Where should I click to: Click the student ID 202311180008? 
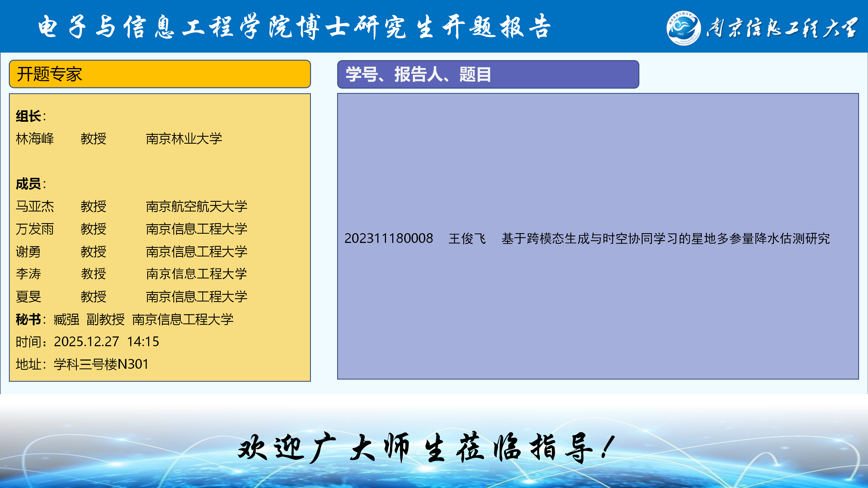tap(388, 239)
